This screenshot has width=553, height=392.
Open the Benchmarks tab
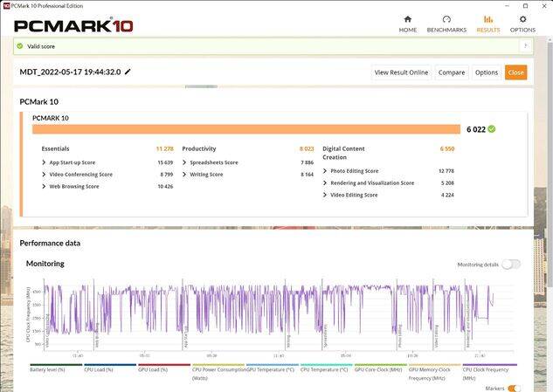click(x=446, y=24)
